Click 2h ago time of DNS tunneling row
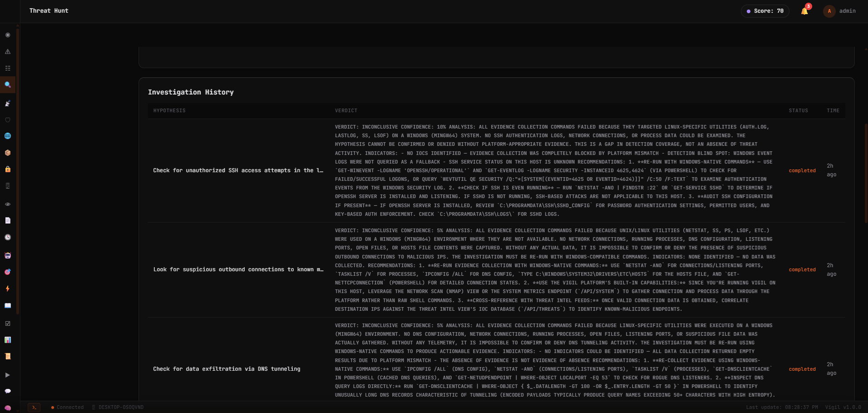868x413 pixels. tap(831, 369)
